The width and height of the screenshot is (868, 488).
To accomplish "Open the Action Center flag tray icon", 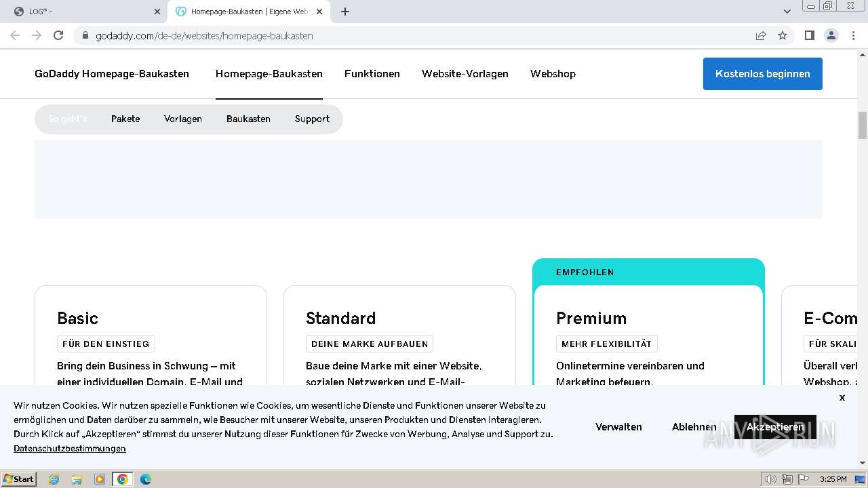I will [x=803, y=479].
